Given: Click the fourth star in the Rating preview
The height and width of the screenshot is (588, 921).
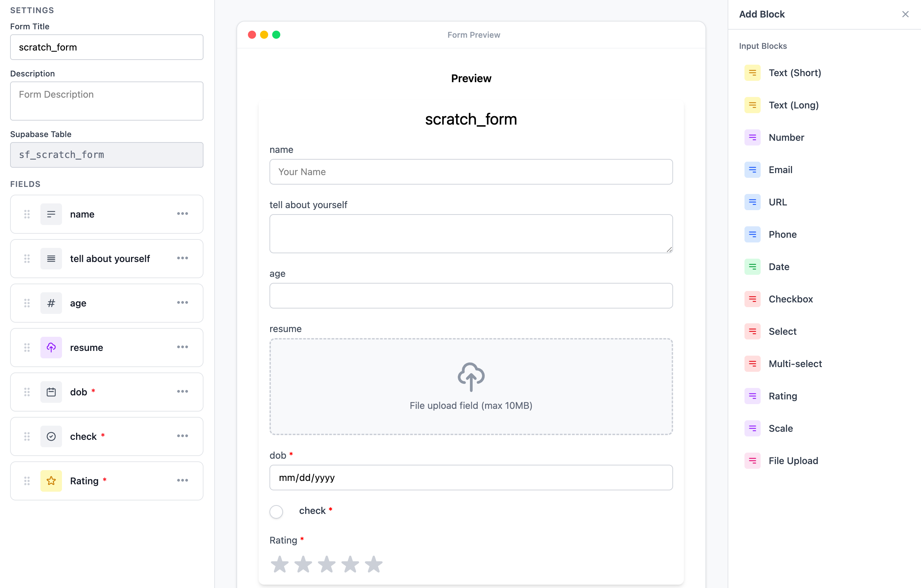Looking at the screenshot, I should click(350, 564).
